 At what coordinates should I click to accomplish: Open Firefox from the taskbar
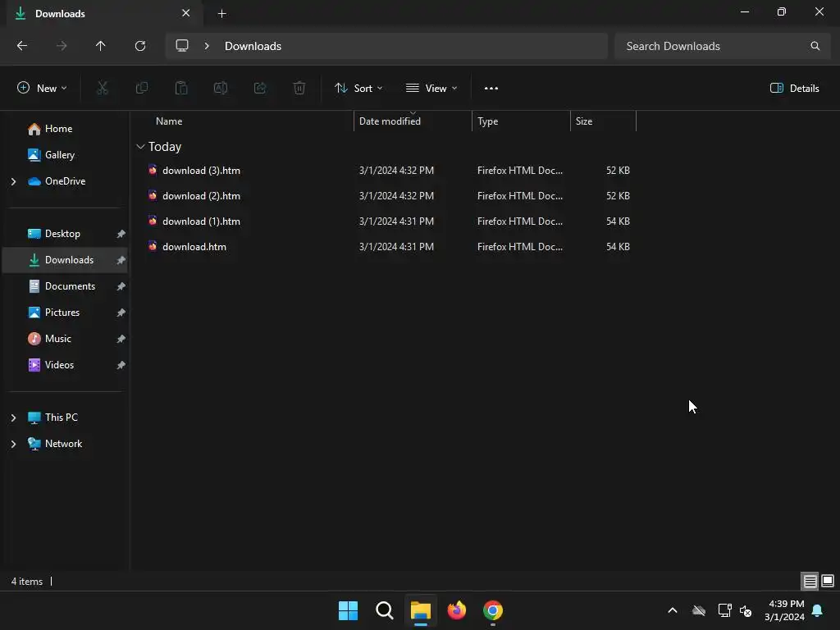coord(456,610)
